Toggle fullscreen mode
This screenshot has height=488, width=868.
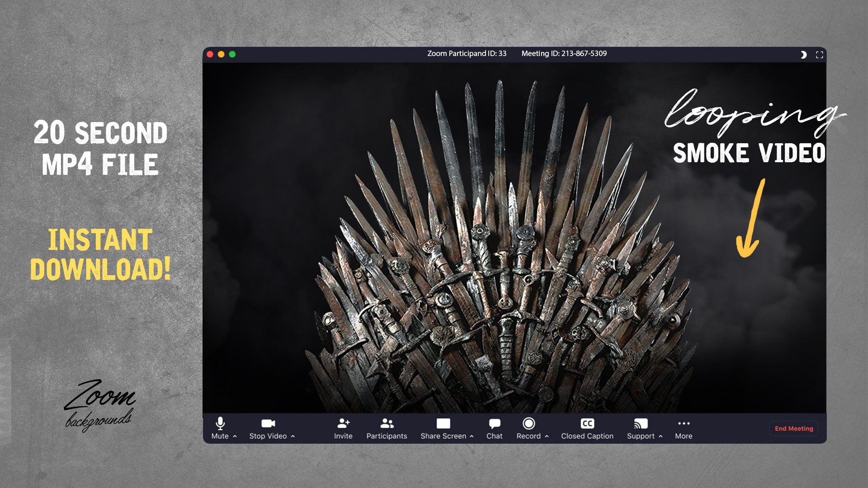(819, 54)
